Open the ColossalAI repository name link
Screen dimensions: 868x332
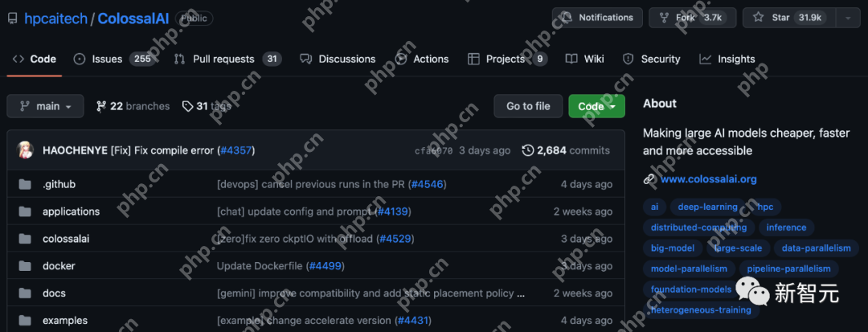click(133, 18)
